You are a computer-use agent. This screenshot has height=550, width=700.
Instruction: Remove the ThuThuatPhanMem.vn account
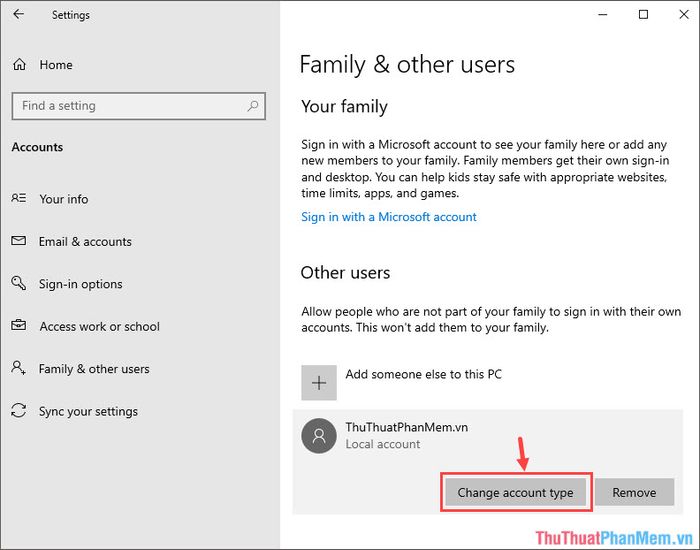point(634,492)
